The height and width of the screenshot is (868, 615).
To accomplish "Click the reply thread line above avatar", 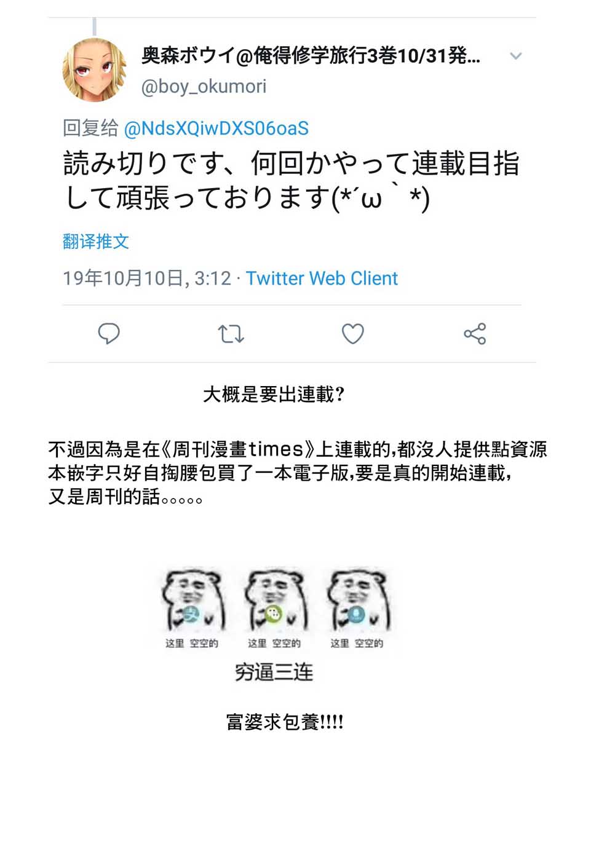I will coord(94,26).
